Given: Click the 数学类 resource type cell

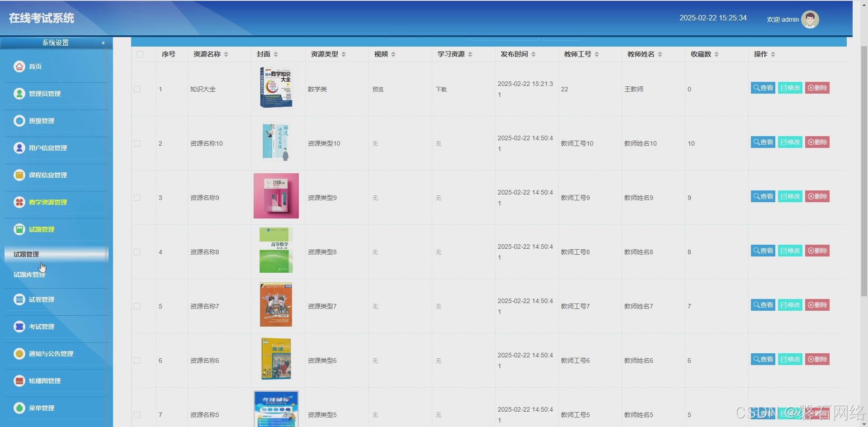Looking at the screenshot, I should click(317, 90).
